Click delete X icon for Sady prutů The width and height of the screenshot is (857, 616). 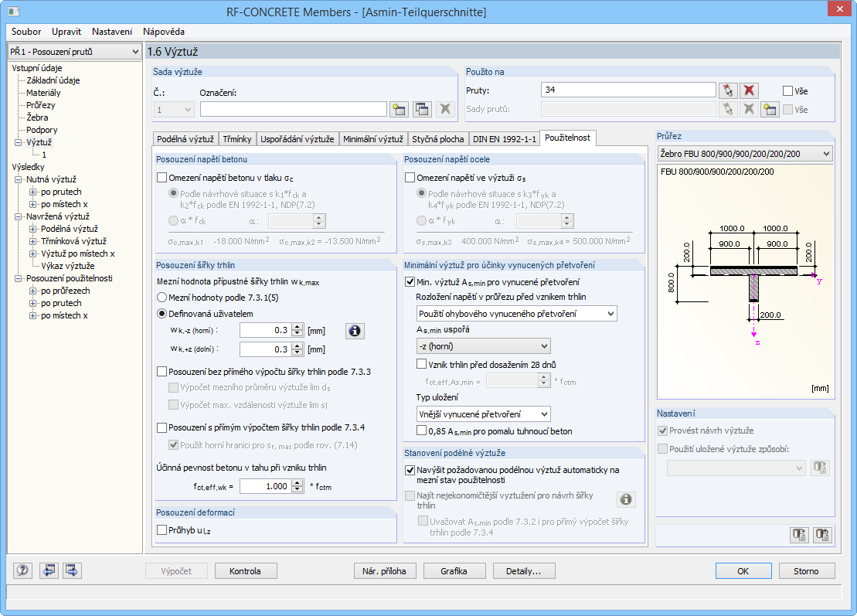[x=750, y=109]
